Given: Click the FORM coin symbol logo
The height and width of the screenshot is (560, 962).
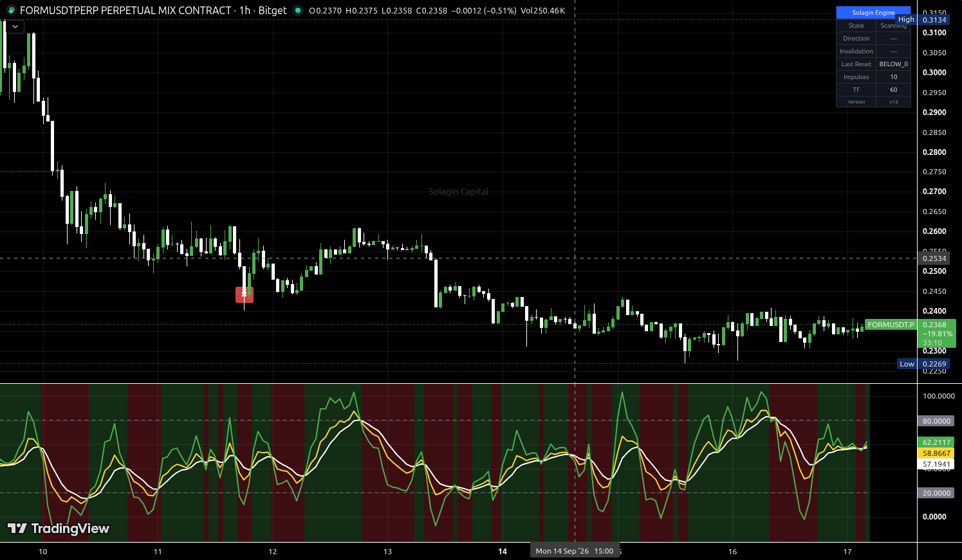Looking at the screenshot, I should coord(11,10).
